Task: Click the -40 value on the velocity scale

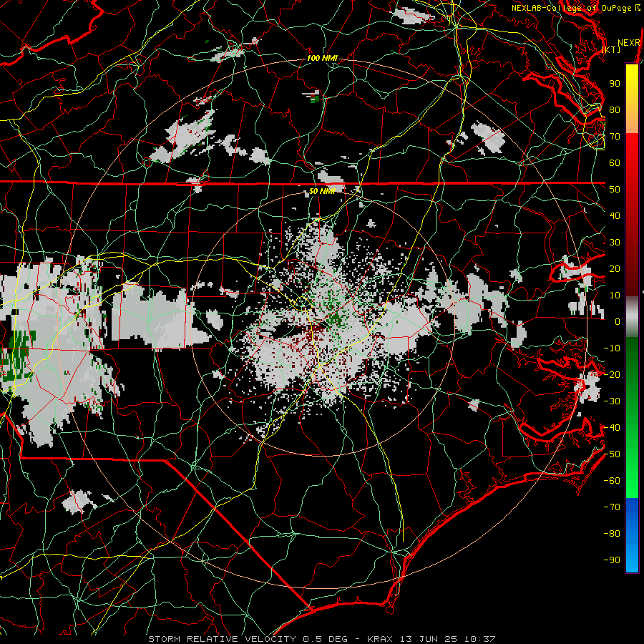Action: coord(612,428)
